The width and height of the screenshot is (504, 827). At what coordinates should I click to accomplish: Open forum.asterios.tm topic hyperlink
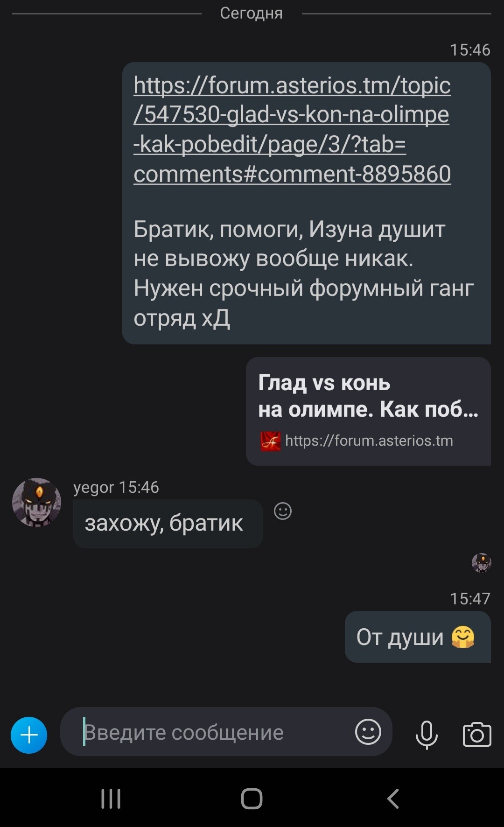(292, 129)
